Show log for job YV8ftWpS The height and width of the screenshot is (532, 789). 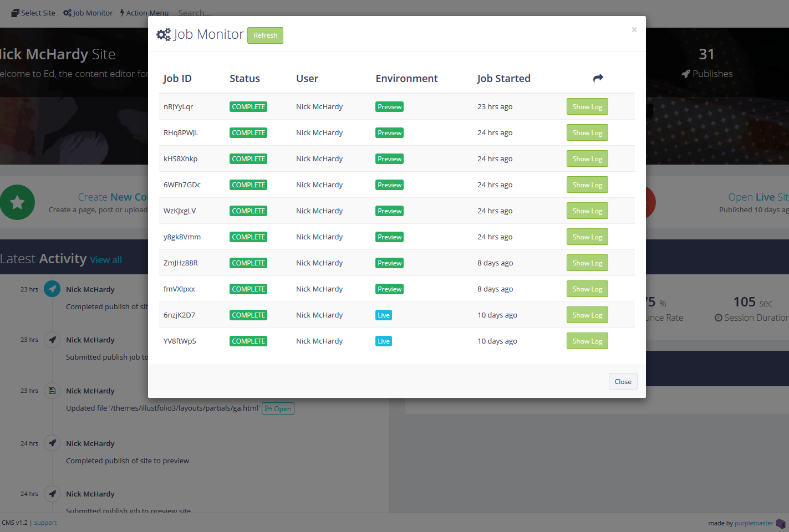(587, 341)
